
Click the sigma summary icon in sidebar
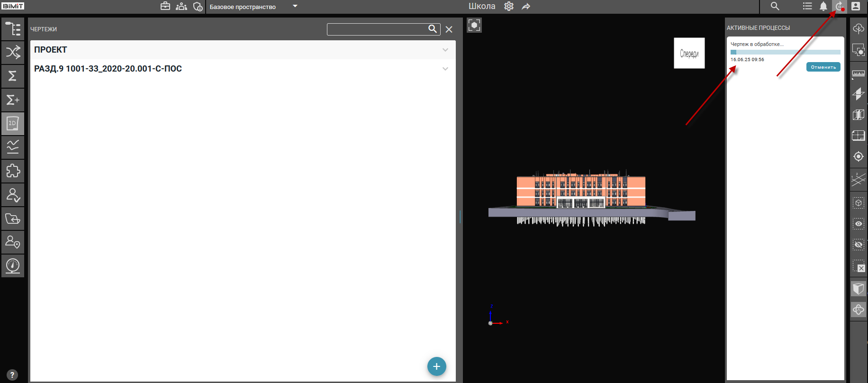coord(13,76)
